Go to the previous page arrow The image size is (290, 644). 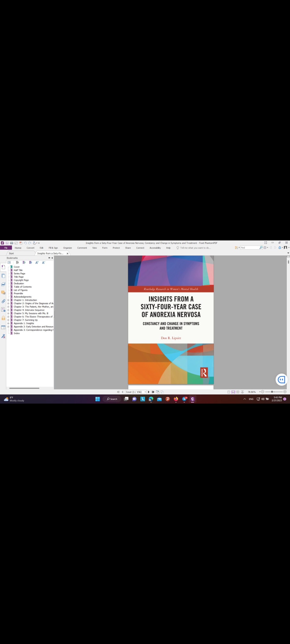coord(122,392)
